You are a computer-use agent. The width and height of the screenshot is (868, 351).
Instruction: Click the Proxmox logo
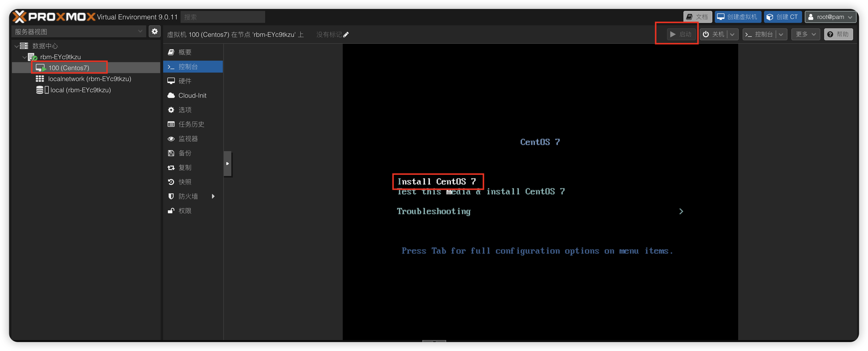click(x=54, y=16)
